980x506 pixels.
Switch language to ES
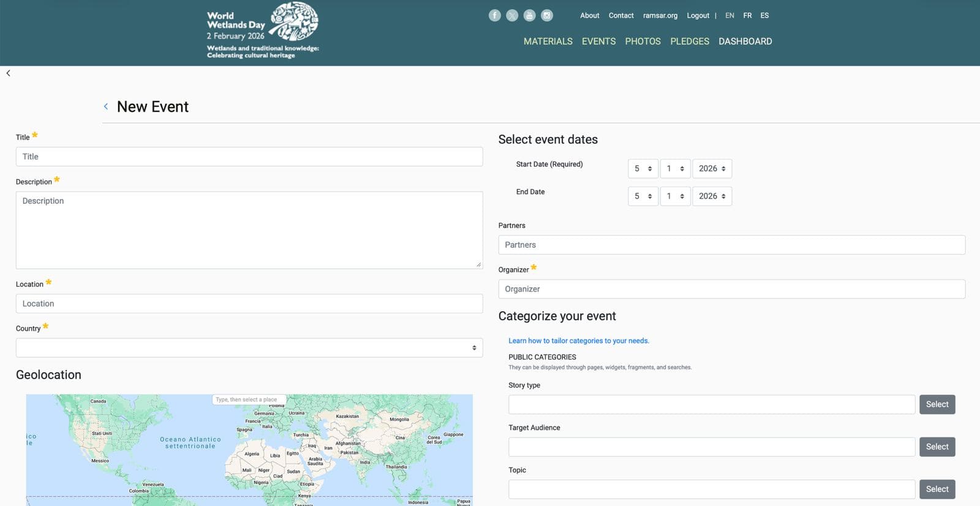(764, 15)
